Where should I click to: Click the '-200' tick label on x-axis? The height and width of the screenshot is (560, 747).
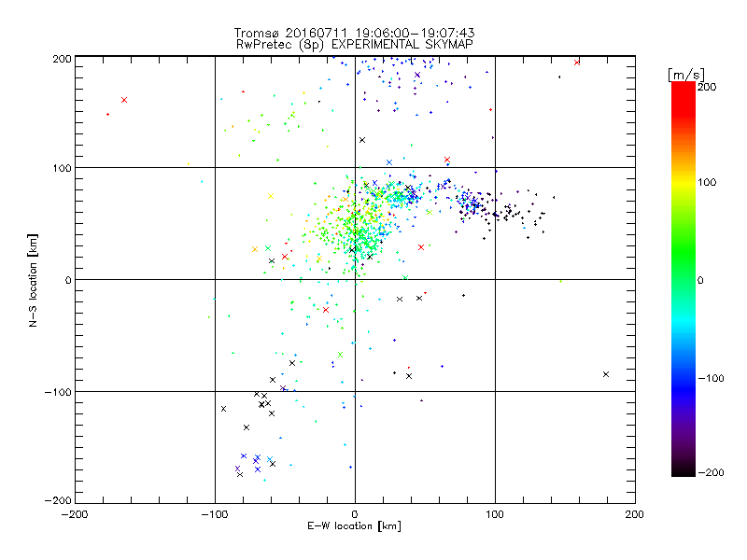coord(75,514)
